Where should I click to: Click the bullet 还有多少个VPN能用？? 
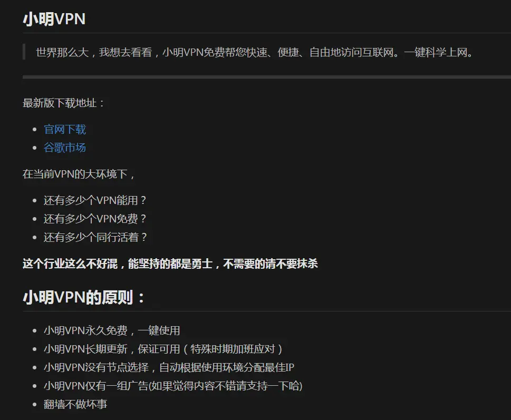click(x=95, y=201)
